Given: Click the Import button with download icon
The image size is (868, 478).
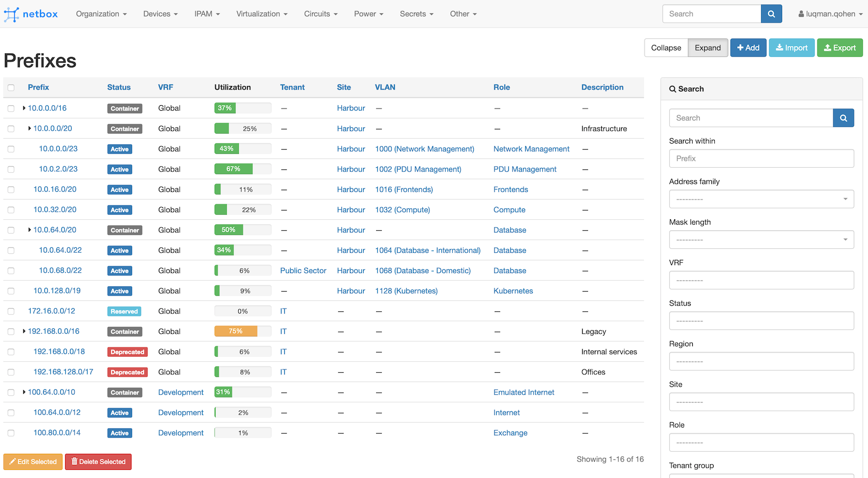Looking at the screenshot, I should [x=791, y=48].
